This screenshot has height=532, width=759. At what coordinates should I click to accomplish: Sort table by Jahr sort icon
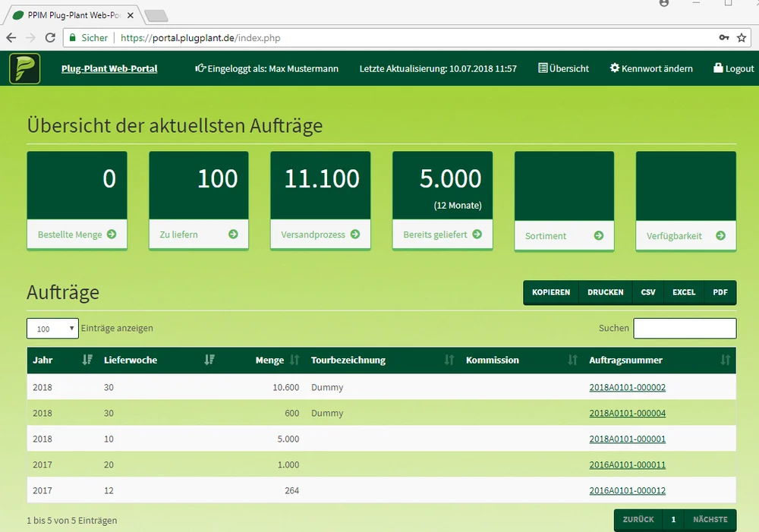[x=87, y=360]
